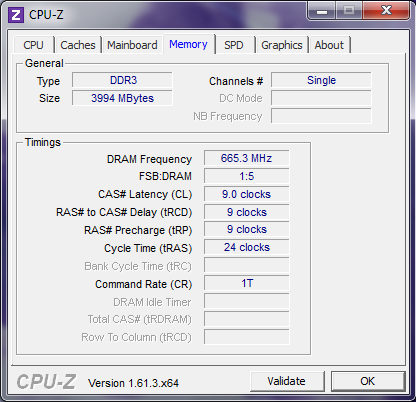This screenshot has width=416, height=402.
Task: Select the empty Bank Cycle Time field
Action: (247, 265)
